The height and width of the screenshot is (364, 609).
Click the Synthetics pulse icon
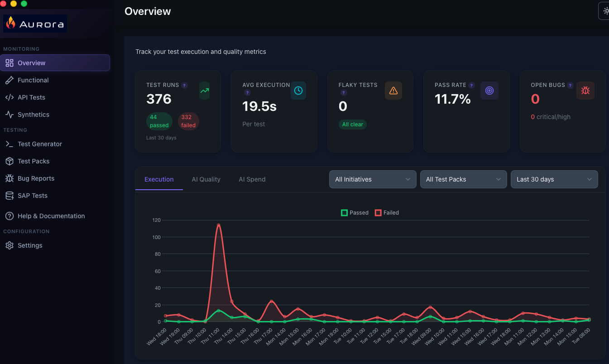[x=10, y=115]
